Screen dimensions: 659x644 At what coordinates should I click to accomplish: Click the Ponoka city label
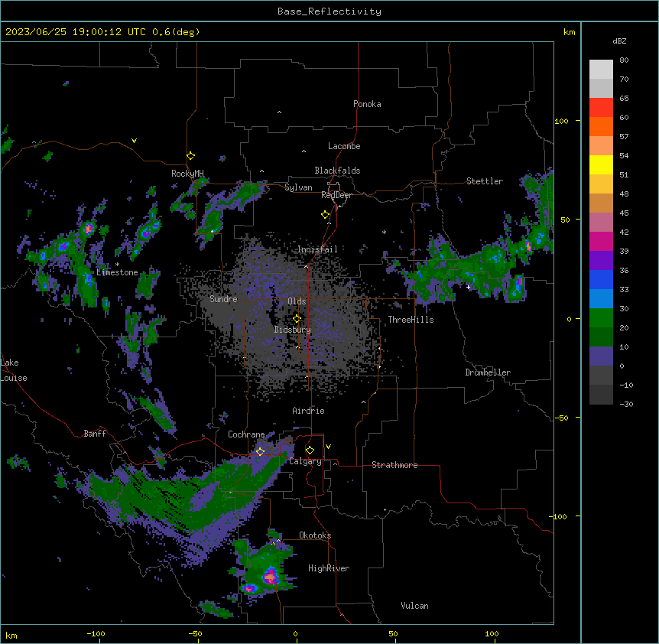coord(367,104)
